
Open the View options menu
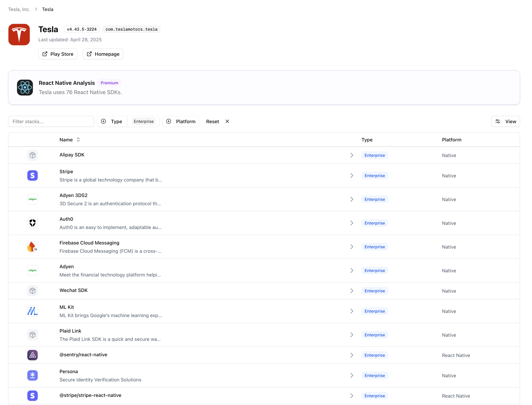click(506, 121)
